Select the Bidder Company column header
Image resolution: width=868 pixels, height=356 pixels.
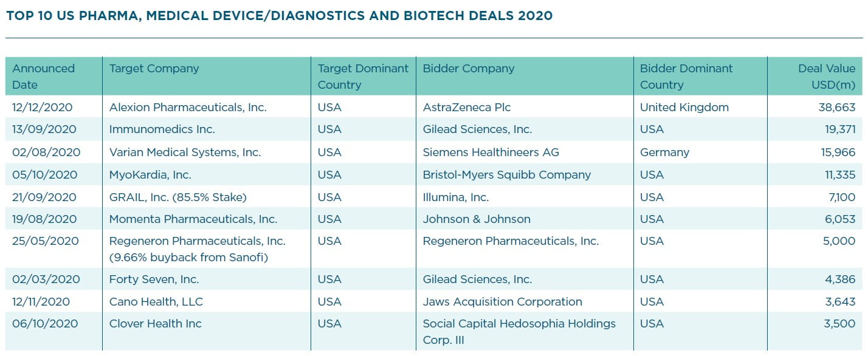click(468, 69)
